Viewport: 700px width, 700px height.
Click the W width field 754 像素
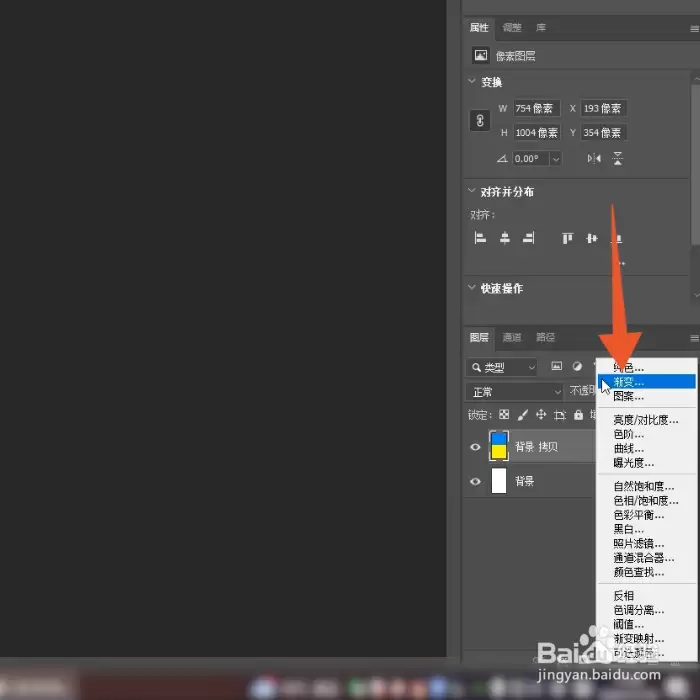537,108
